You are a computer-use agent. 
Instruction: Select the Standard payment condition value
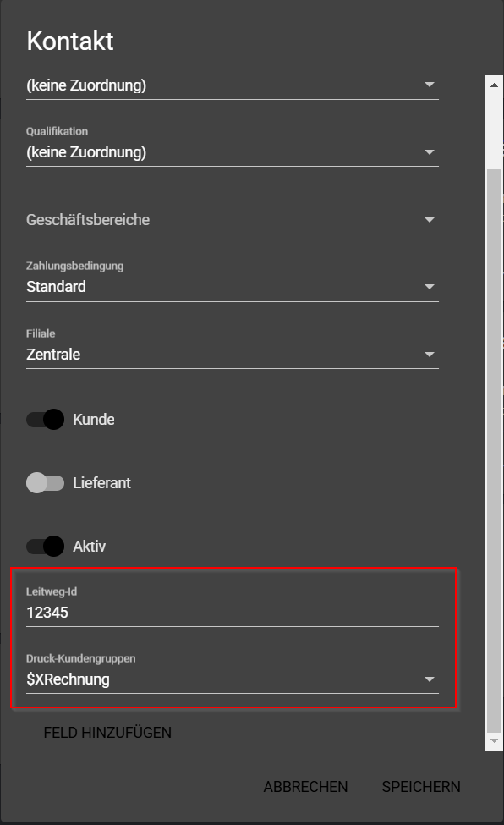[56, 287]
